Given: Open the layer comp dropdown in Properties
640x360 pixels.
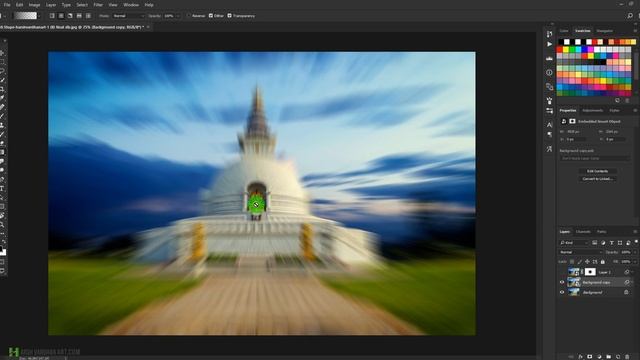Looking at the screenshot, I should [595, 158].
